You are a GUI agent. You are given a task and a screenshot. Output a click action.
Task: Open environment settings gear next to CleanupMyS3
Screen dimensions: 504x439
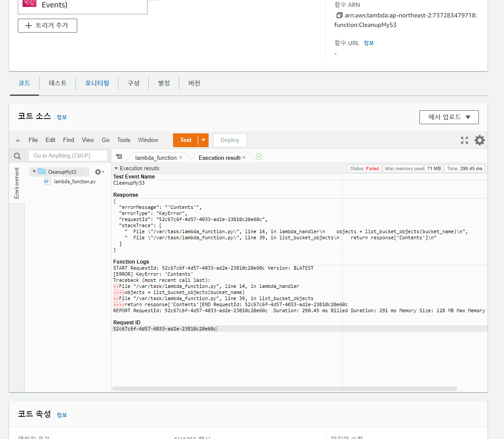click(x=99, y=172)
